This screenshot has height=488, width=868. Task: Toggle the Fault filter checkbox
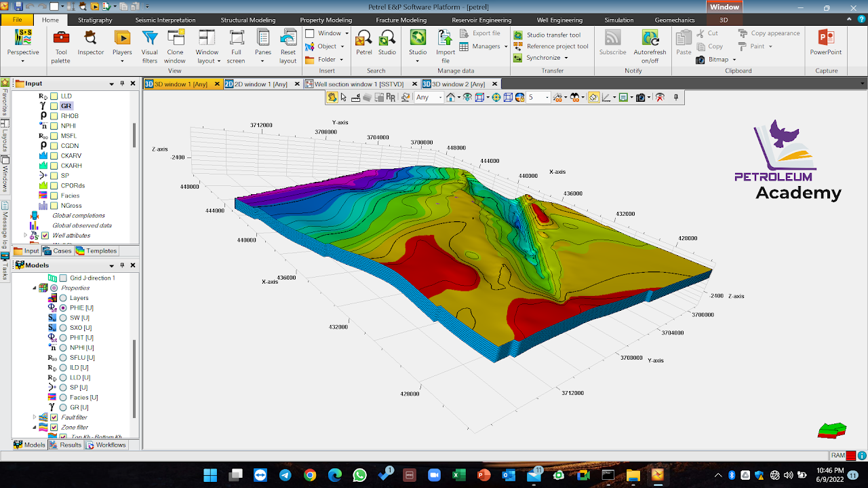point(54,417)
